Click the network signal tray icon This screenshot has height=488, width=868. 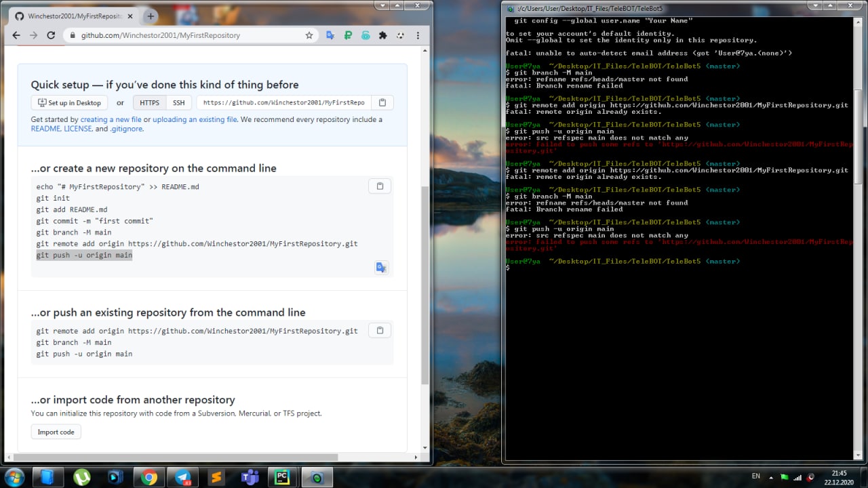coord(797,477)
